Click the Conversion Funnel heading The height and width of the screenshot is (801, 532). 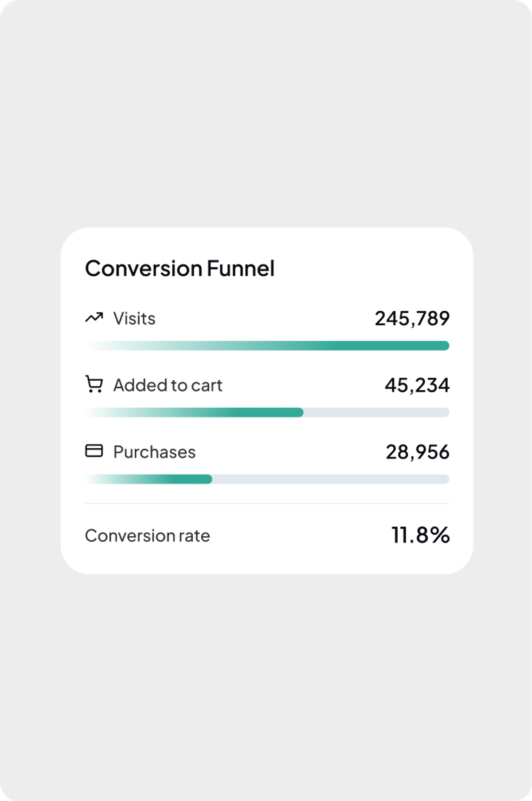[180, 268]
